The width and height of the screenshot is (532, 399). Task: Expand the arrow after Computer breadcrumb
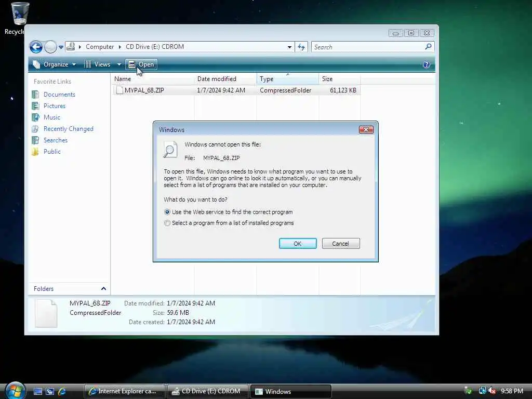(120, 47)
